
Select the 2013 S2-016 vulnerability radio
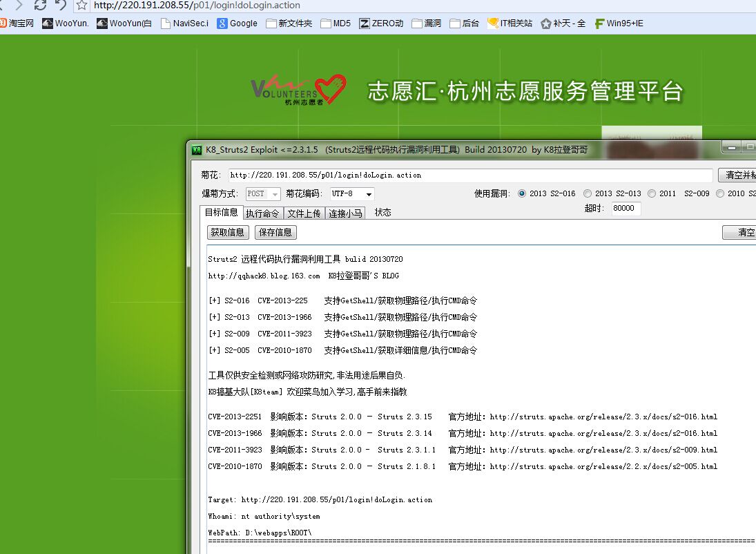(522, 193)
